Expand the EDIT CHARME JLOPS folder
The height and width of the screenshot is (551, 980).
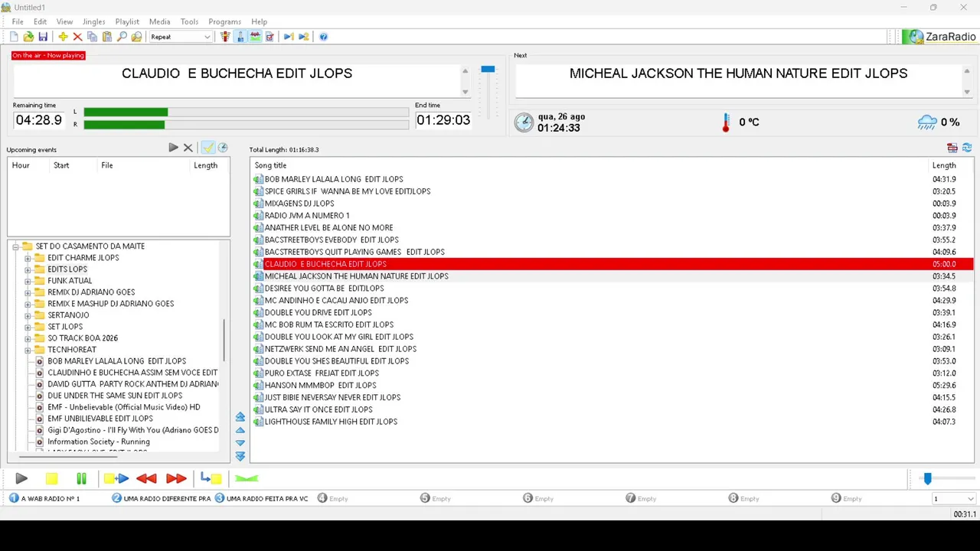[x=28, y=258]
